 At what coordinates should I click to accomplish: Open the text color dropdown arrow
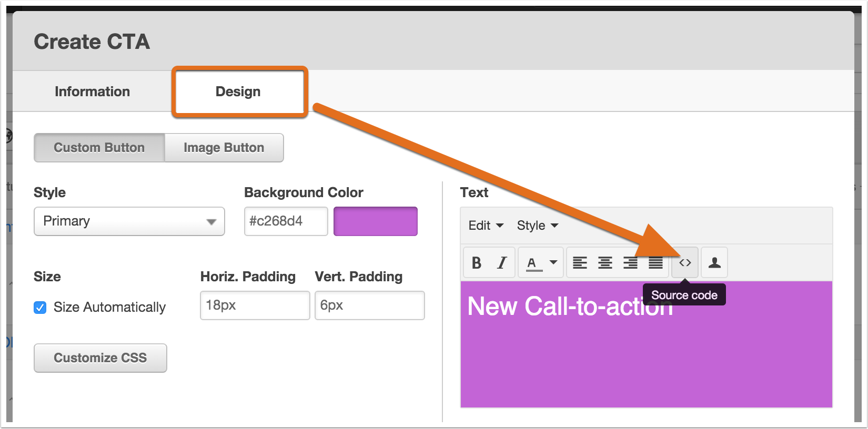553,262
